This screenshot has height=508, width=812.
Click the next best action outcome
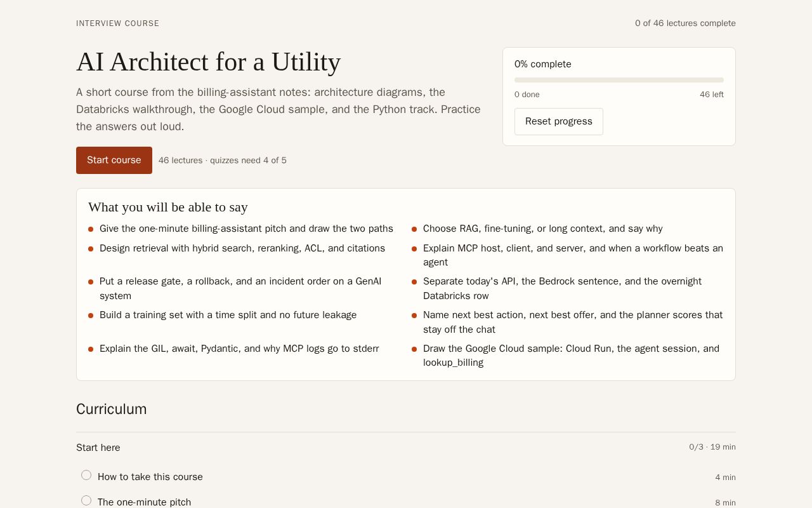coord(573,322)
